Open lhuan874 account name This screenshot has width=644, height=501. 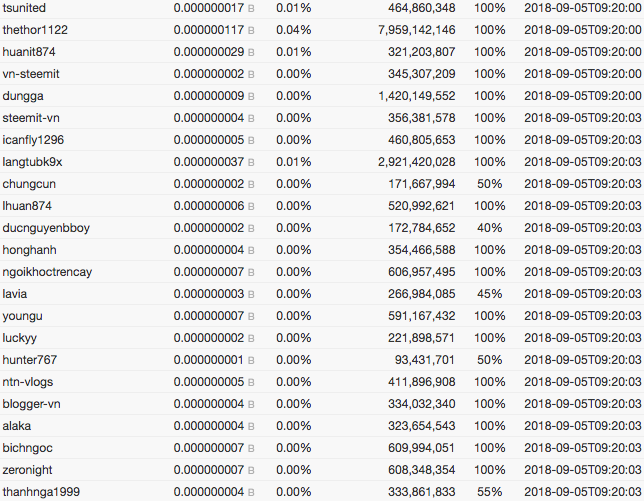27,206
